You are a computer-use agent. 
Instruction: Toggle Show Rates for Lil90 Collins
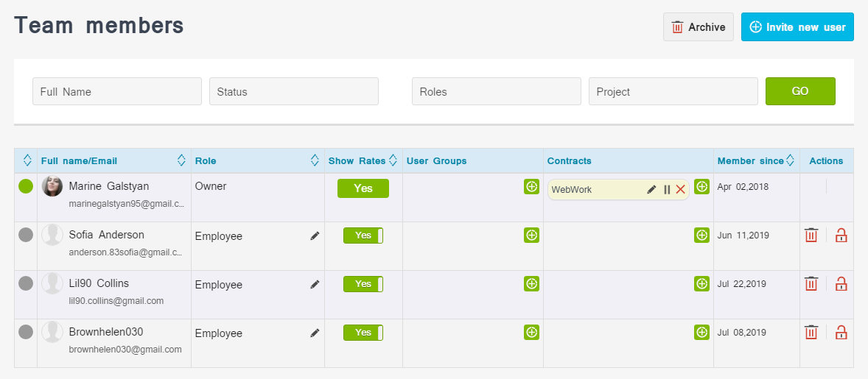(363, 284)
